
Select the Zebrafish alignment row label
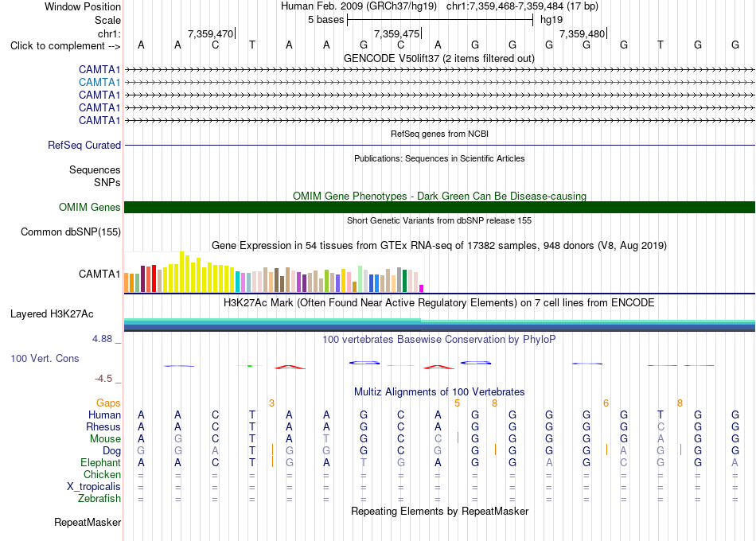point(99,499)
